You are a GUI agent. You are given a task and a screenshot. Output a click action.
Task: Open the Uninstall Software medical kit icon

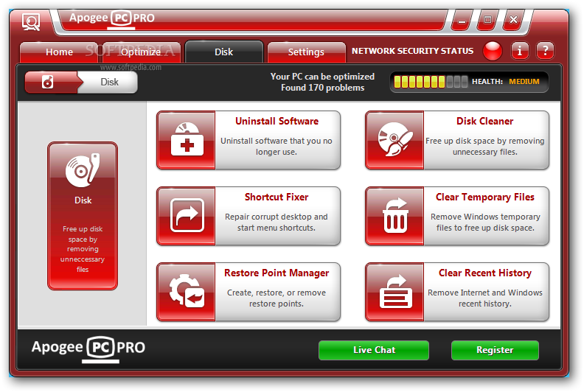pos(187,139)
